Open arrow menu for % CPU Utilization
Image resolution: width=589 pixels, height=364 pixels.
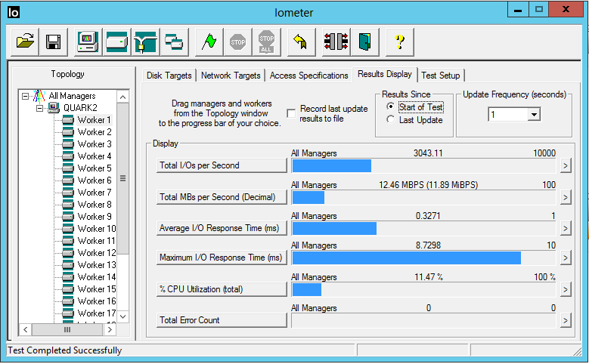[566, 289]
